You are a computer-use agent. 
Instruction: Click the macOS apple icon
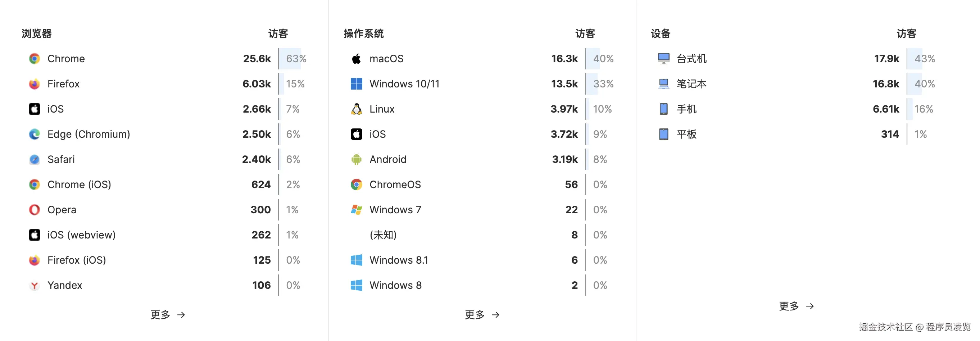click(x=356, y=59)
